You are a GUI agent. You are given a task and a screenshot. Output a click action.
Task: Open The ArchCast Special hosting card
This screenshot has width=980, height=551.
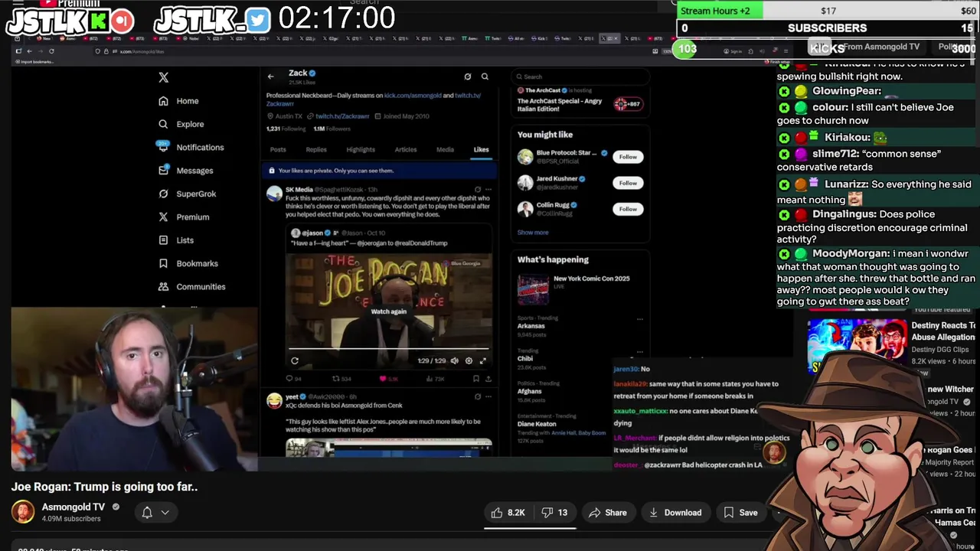(580, 100)
